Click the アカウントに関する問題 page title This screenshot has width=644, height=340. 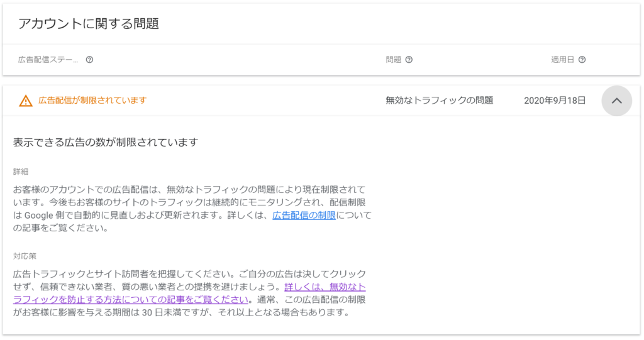pos(88,24)
